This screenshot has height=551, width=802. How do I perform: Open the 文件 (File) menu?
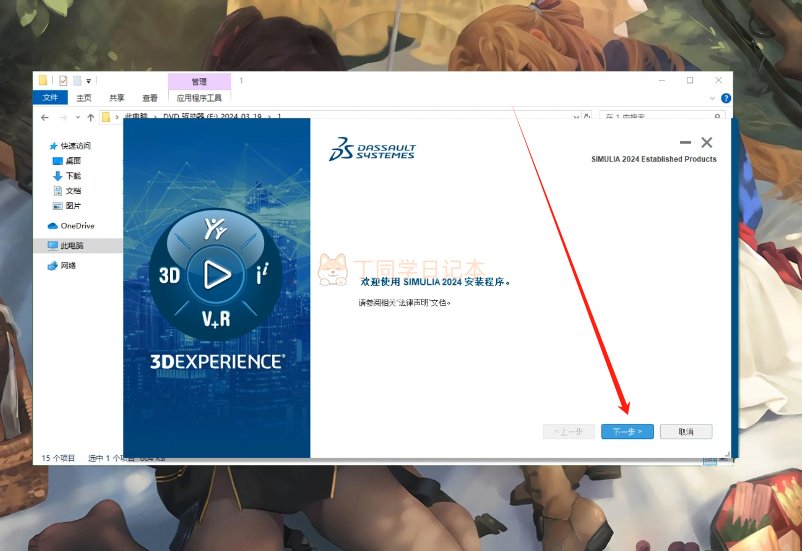pyautogui.click(x=50, y=98)
